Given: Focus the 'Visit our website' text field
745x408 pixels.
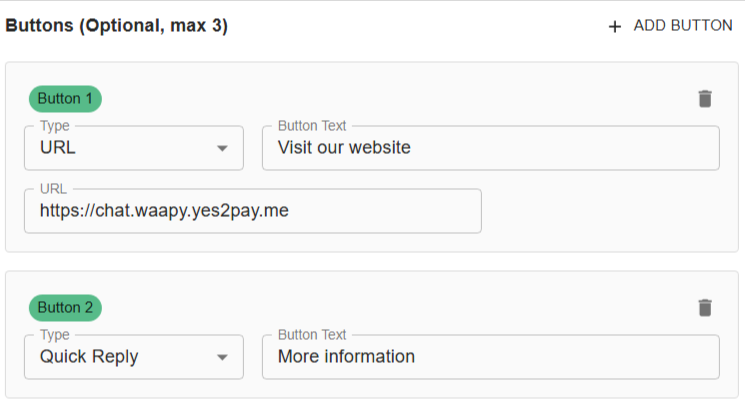Looking at the screenshot, I should pos(490,148).
